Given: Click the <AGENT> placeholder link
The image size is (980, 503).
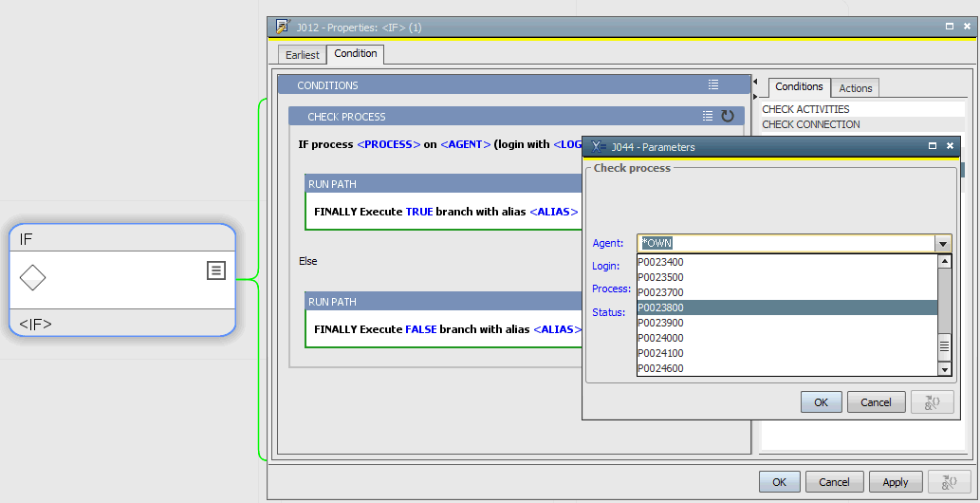Looking at the screenshot, I should (466, 144).
